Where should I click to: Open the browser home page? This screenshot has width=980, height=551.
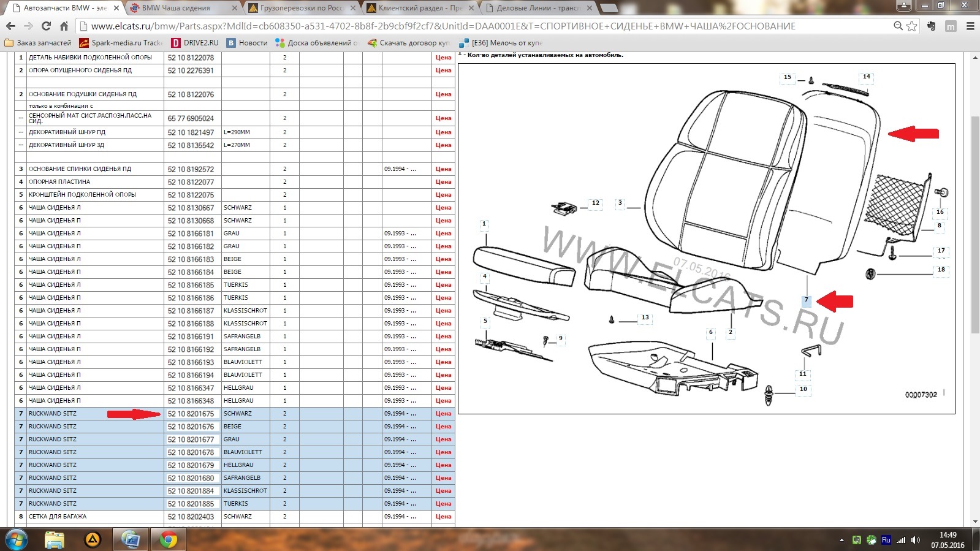(x=64, y=26)
